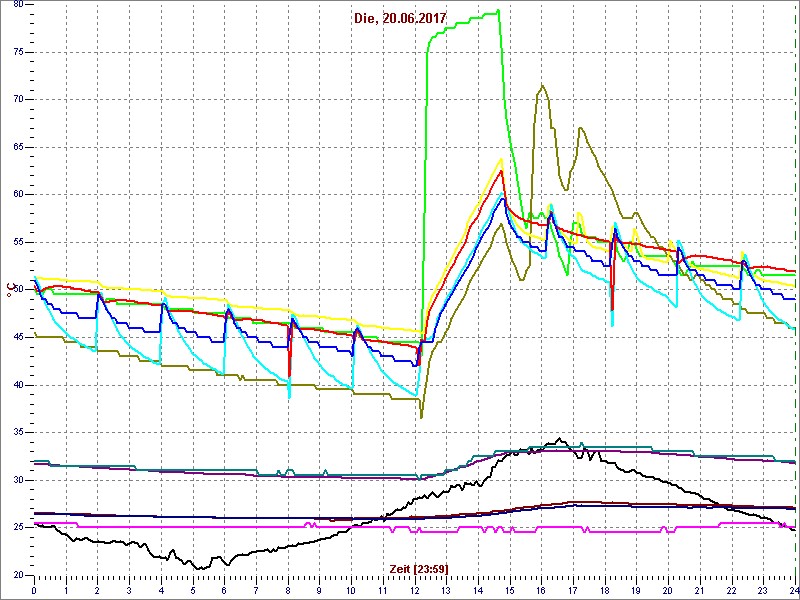The image size is (800, 600).
Task: Select the 40 label on the temperature axis
Action: 17,385
